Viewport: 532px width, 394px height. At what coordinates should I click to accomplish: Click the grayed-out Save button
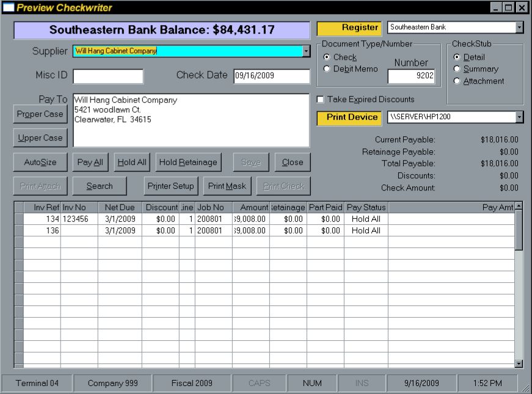(251, 162)
